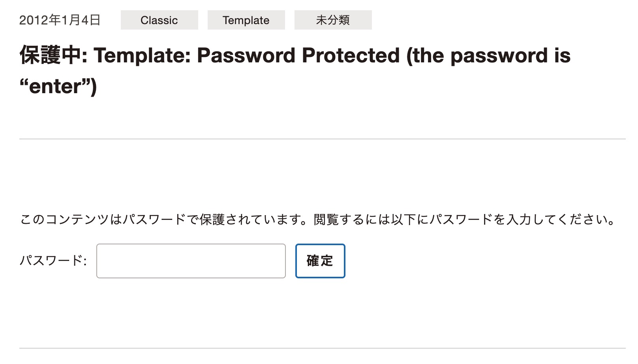Click the Classic tag link
Viewport: 638px width, 364px height.
tap(159, 20)
